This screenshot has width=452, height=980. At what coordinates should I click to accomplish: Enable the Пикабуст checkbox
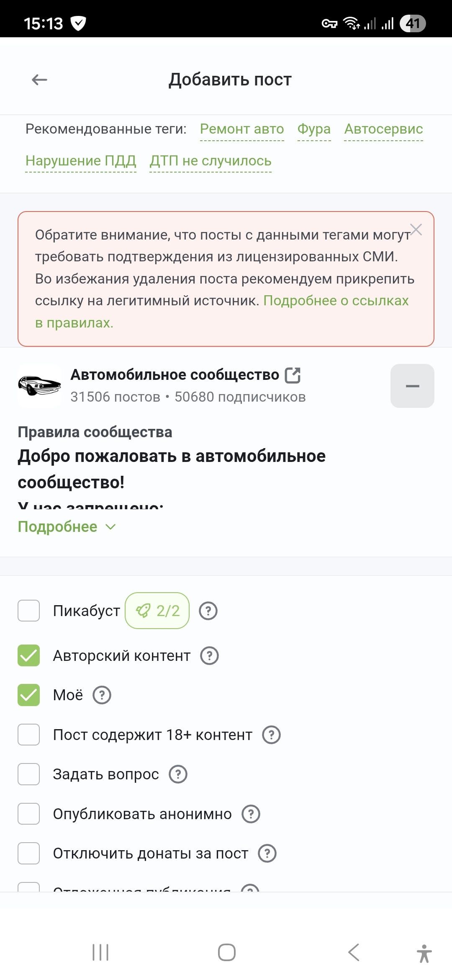coord(29,611)
